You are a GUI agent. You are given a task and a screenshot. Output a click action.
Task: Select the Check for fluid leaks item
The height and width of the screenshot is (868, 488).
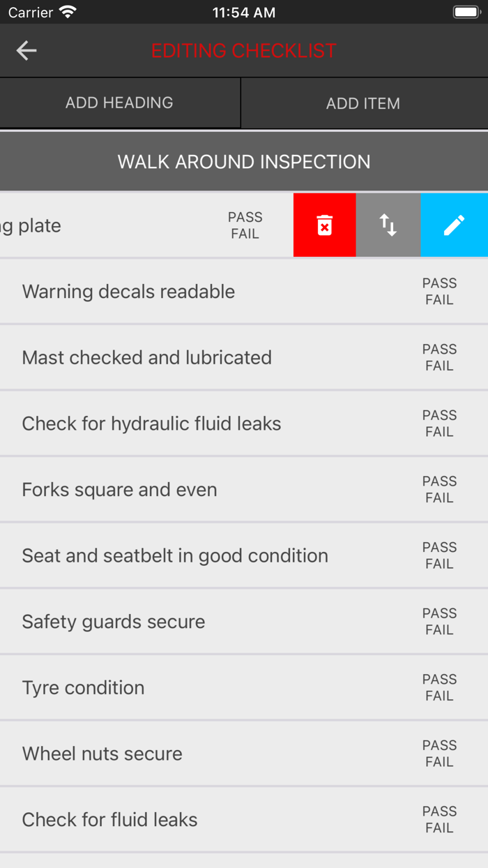(109, 819)
